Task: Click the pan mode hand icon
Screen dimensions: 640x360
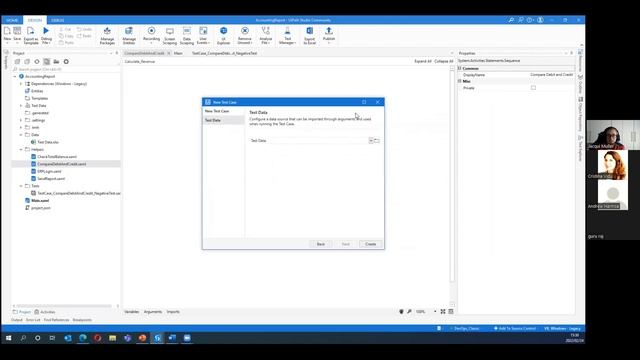Action: [401, 311]
